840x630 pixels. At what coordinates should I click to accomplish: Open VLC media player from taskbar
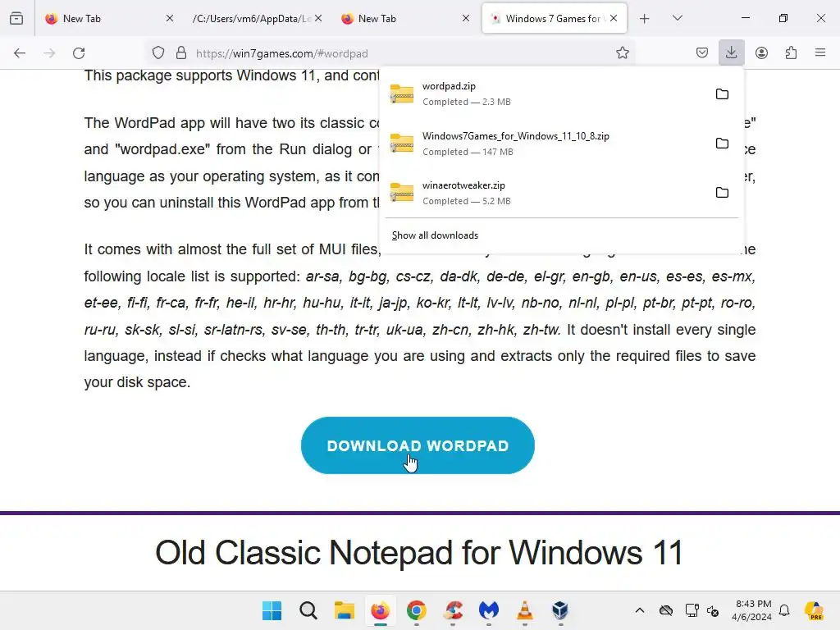(524, 610)
